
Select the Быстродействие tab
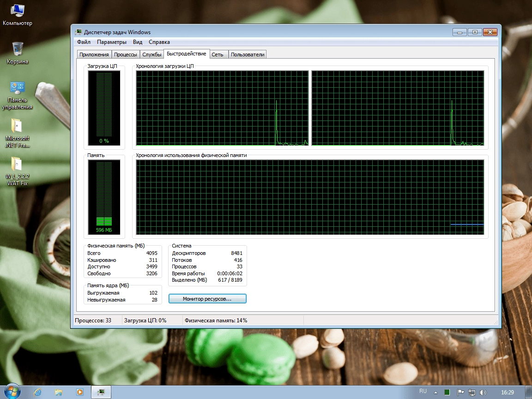click(x=186, y=54)
